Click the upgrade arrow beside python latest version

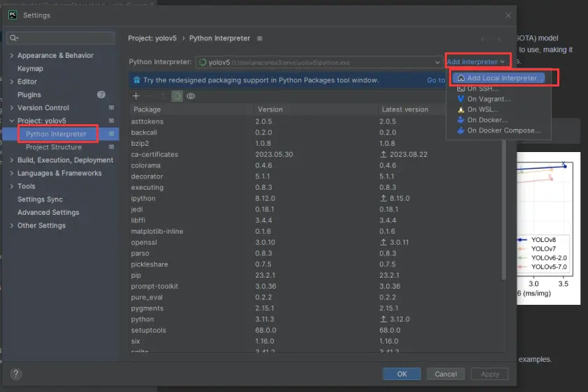[383, 319]
